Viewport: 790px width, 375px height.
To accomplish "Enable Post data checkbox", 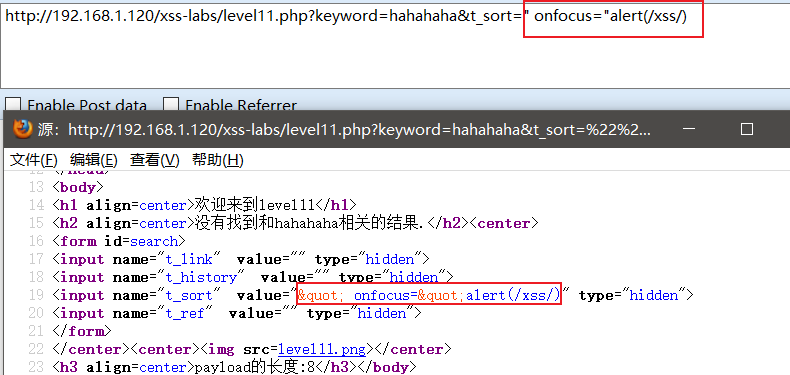I will (13, 106).
